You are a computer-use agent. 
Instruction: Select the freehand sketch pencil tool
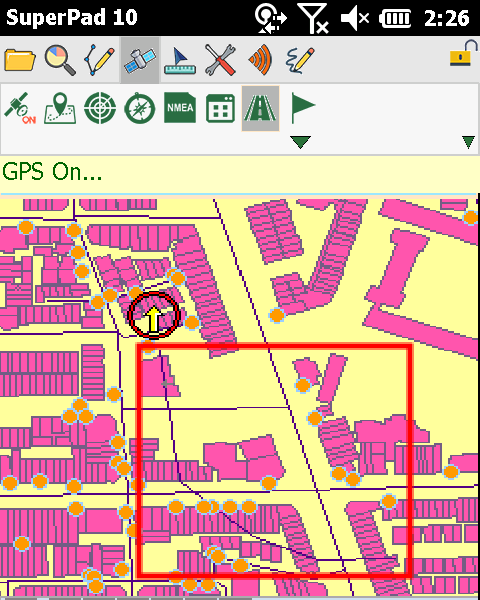tap(300, 60)
